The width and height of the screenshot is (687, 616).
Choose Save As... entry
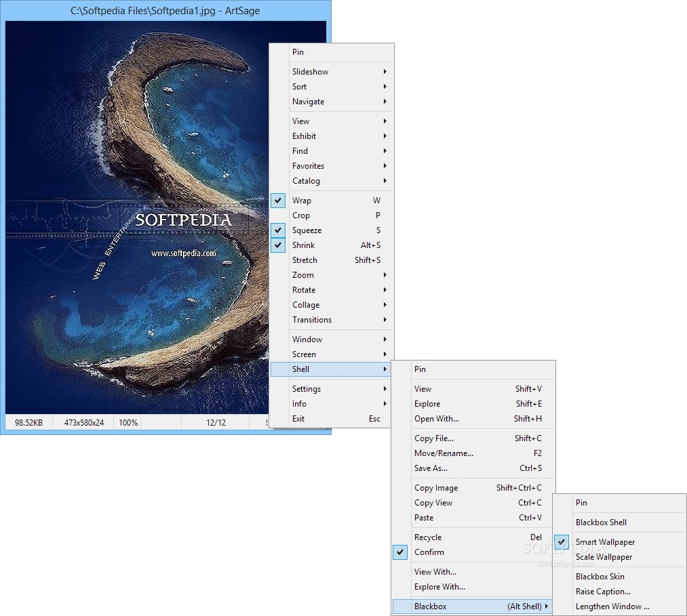473,468
